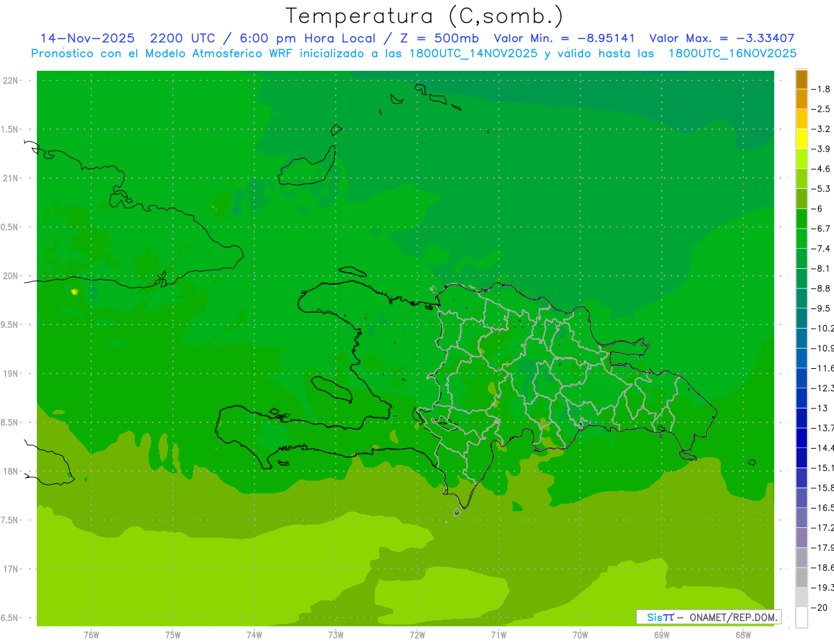Click the yellow warm spot near 76W 20N
Viewport: 834px width, 644px height.
pyautogui.click(x=74, y=292)
